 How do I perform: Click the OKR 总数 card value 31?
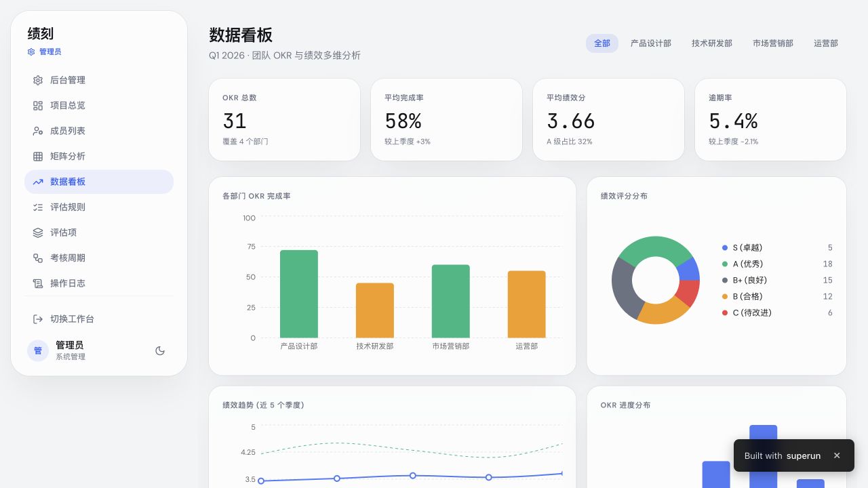click(235, 121)
